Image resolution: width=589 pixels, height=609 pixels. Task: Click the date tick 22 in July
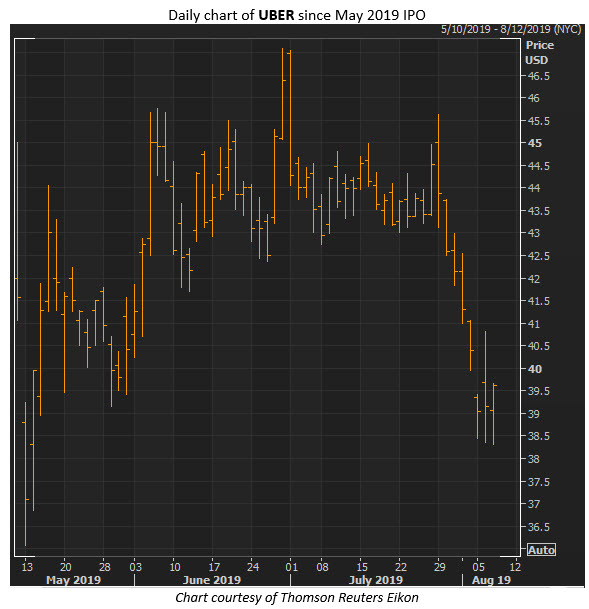[x=401, y=567]
